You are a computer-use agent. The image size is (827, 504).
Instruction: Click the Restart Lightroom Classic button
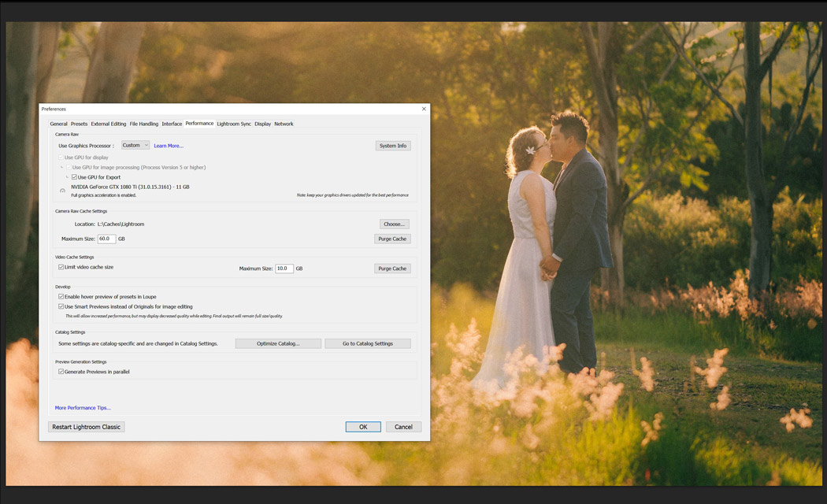pyautogui.click(x=87, y=427)
